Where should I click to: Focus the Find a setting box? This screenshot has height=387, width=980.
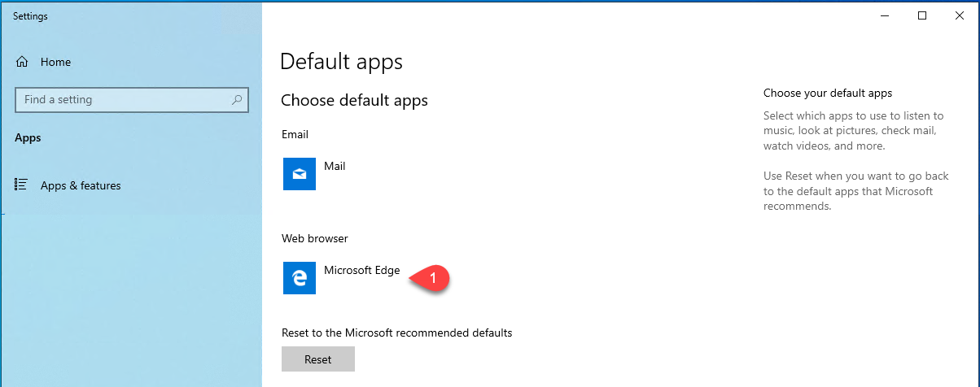tap(132, 100)
